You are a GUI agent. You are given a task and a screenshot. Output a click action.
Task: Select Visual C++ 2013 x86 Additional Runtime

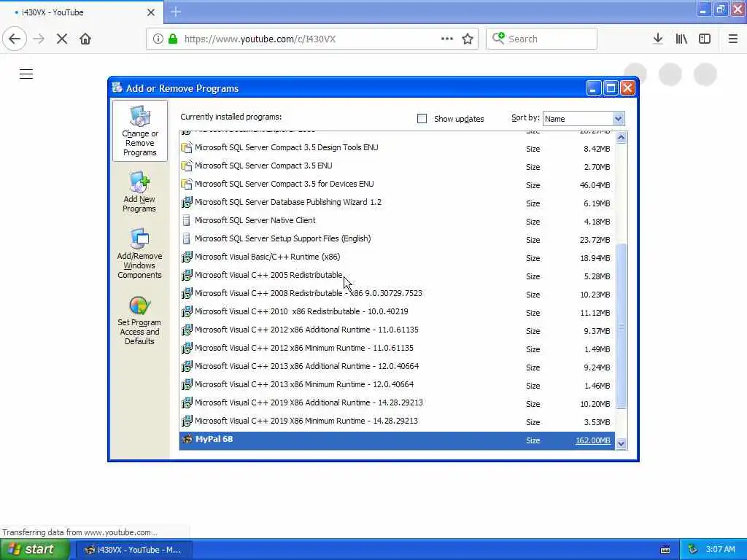398,367
